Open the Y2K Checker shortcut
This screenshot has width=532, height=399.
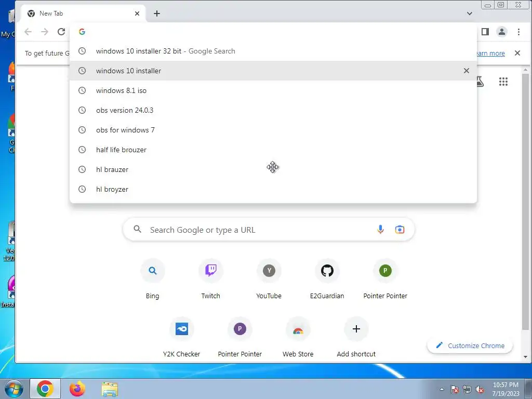(181, 338)
